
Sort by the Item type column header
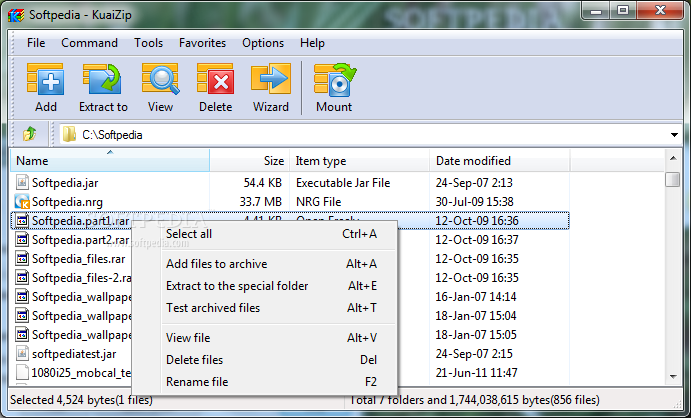point(359,161)
